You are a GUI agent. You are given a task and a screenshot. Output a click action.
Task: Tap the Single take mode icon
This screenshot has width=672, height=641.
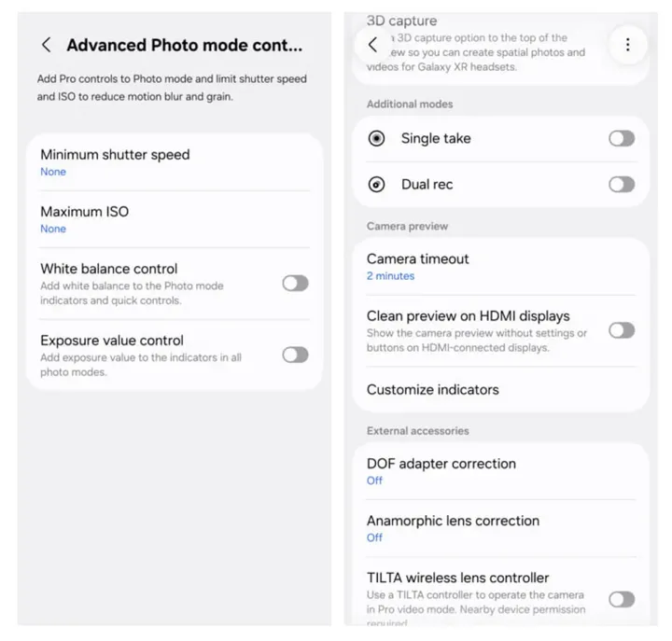[376, 138]
